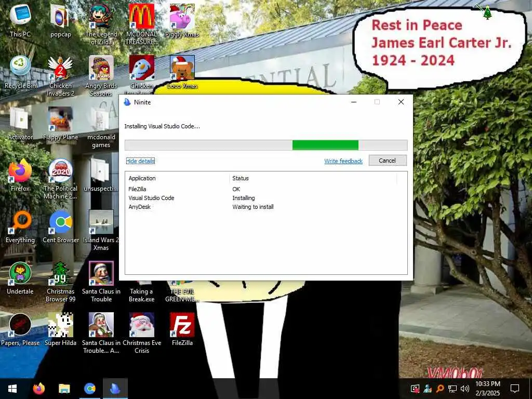
Task: Open the Windows Start menu
Action: coord(12,389)
